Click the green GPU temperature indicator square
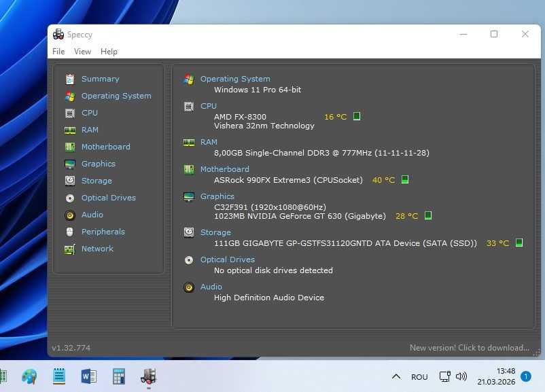This screenshot has width=545, height=392. [x=428, y=215]
